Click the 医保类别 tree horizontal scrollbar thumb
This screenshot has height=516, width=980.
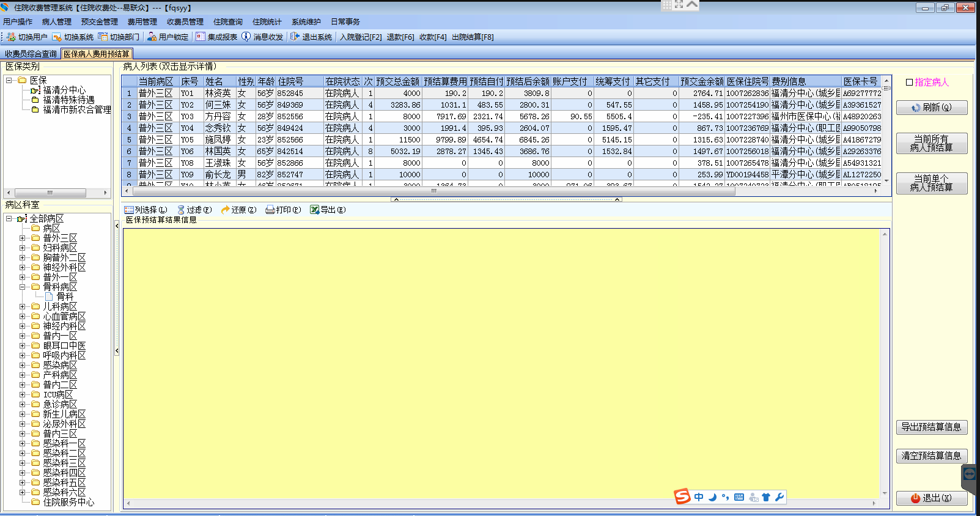point(50,193)
